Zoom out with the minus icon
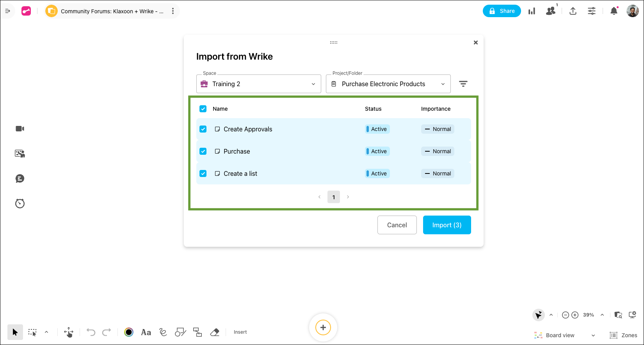 click(x=566, y=315)
